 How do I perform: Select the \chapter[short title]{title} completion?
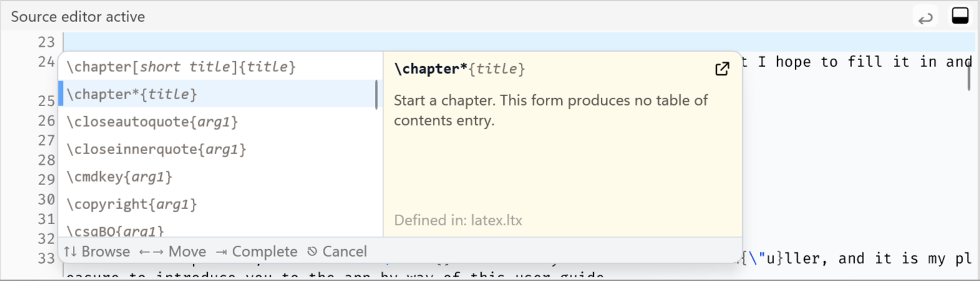point(181,67)
